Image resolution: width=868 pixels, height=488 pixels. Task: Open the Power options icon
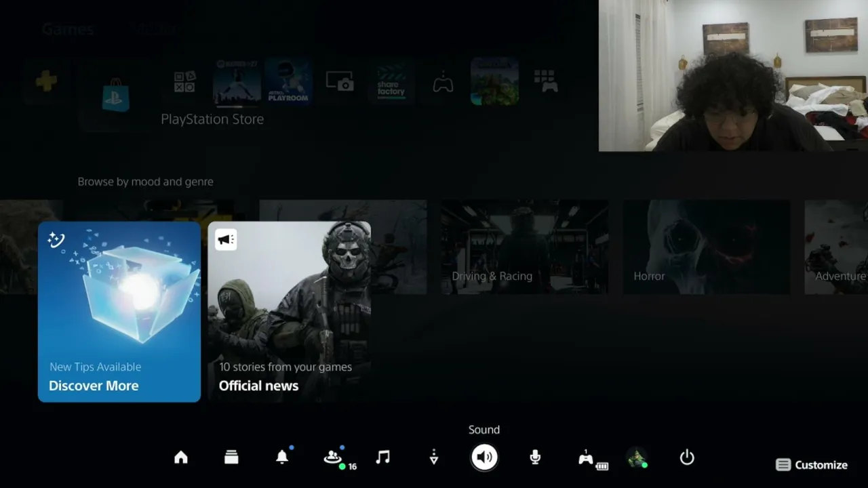687,457
